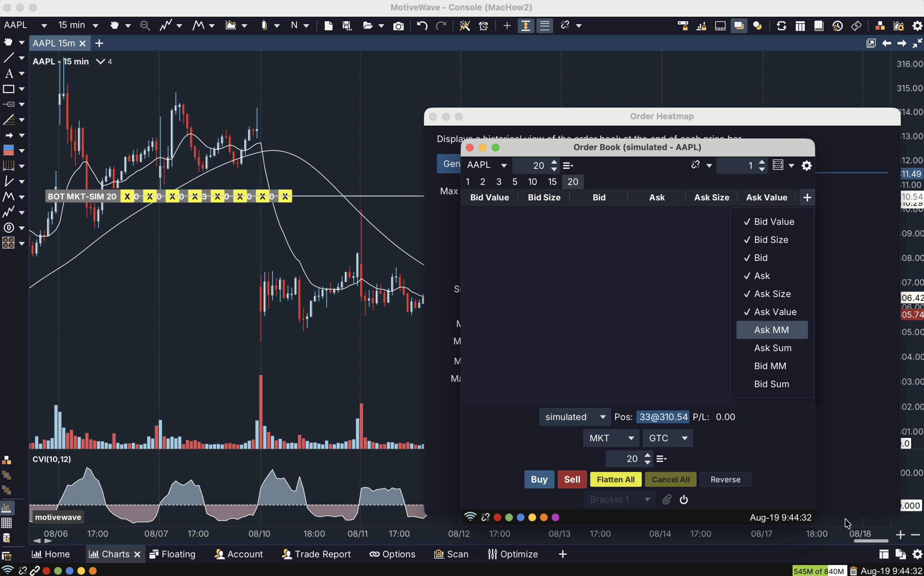
Task: Click the redo arrow icon
Action: (441, 26)
